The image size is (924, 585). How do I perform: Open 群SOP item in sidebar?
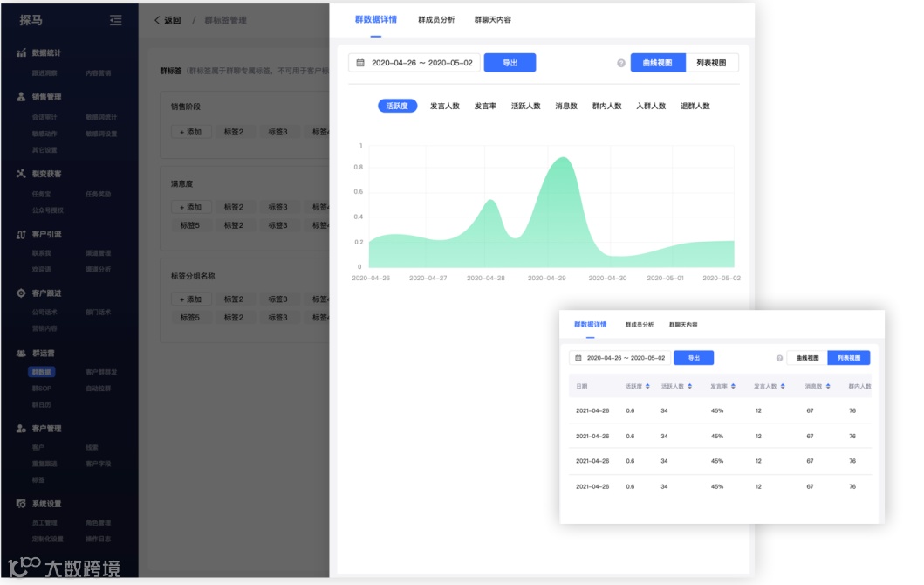pos(42,389)
